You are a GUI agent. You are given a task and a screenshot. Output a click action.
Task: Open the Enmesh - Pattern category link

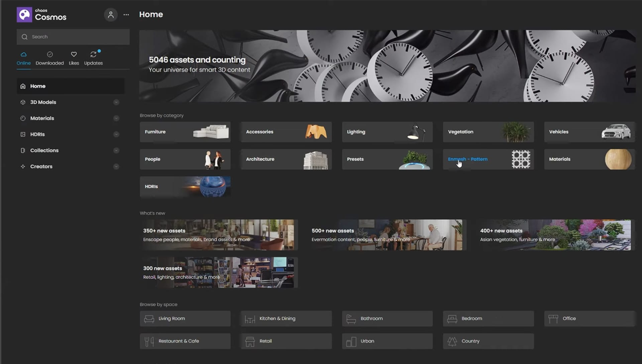pyautogui.click(x=488, y=159)
